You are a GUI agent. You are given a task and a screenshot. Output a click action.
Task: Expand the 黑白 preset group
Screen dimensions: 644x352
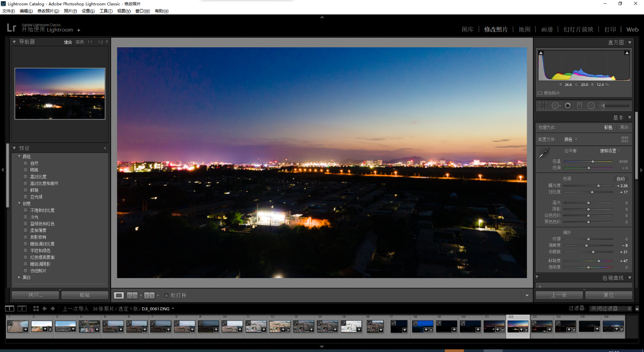tap(19, 277)
